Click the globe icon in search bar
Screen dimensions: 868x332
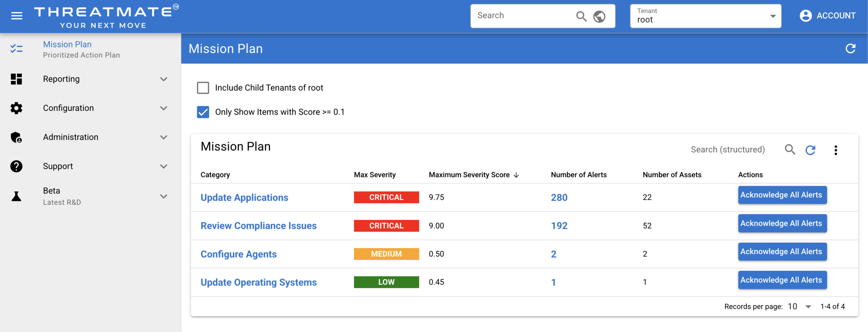click(x=599, y=16)
